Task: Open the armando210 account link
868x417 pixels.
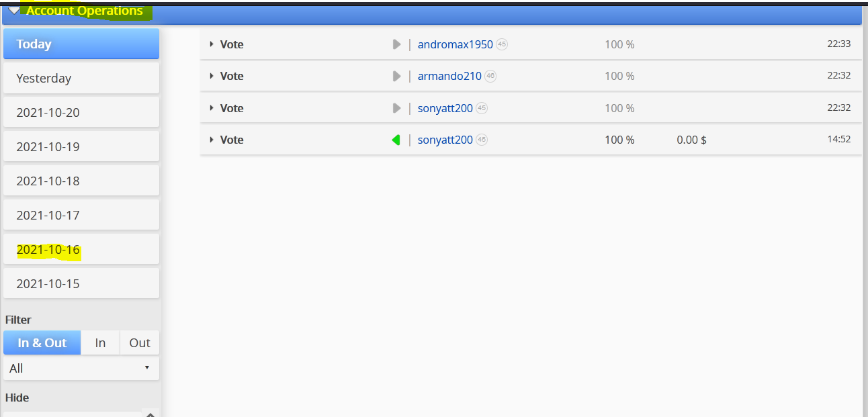Action: coord(449,76)
